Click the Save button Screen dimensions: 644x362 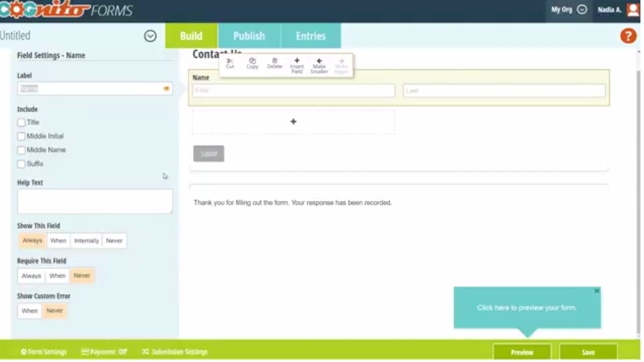(x=588, y=352)
